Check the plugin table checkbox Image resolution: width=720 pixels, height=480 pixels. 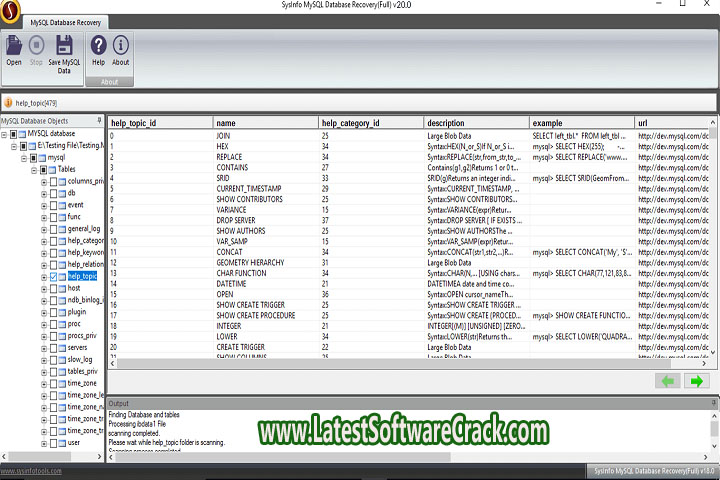53,312
